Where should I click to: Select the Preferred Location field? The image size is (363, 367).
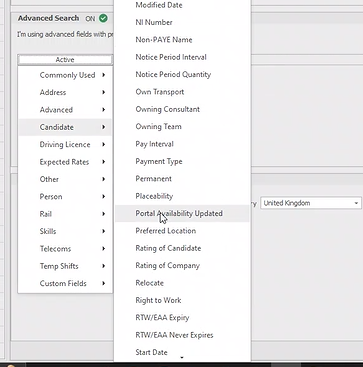click(182, 231)
